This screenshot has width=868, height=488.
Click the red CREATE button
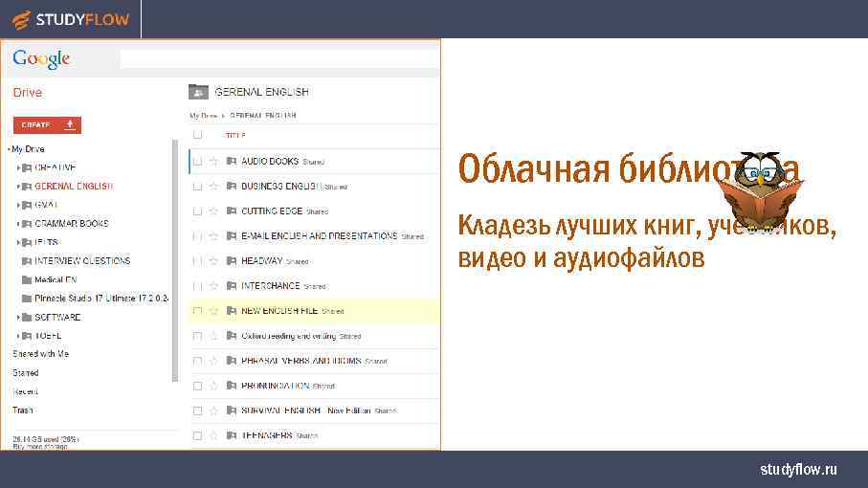[47, 125]
